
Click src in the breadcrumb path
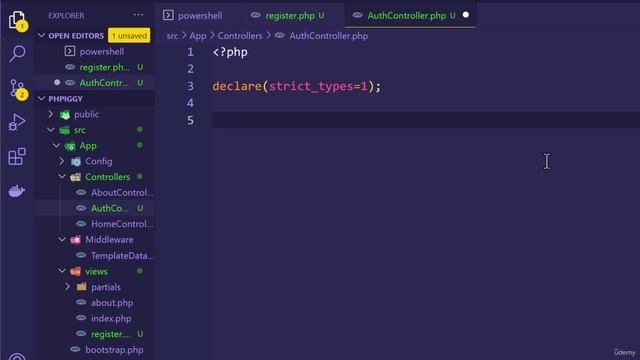(x=172, y=36)
